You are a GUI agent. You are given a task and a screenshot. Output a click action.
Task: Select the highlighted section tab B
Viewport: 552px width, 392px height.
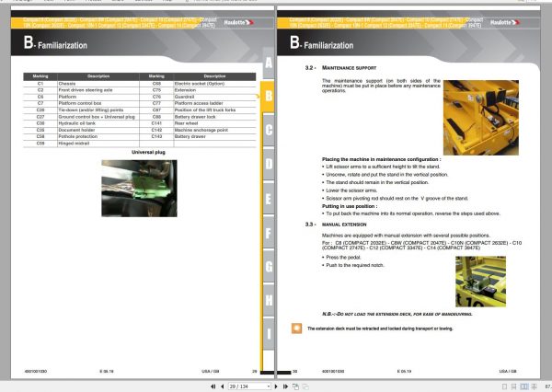click(268, 96)
